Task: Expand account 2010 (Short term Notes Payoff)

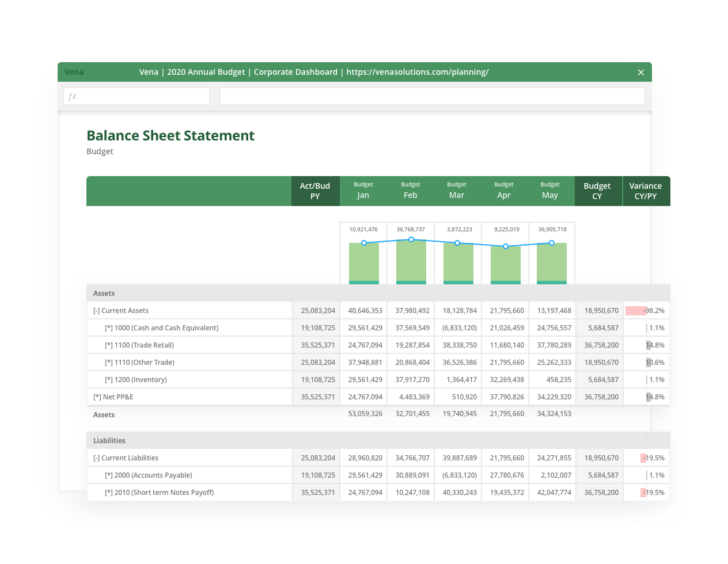Action: pyautogui.click(x=108, y=493)
